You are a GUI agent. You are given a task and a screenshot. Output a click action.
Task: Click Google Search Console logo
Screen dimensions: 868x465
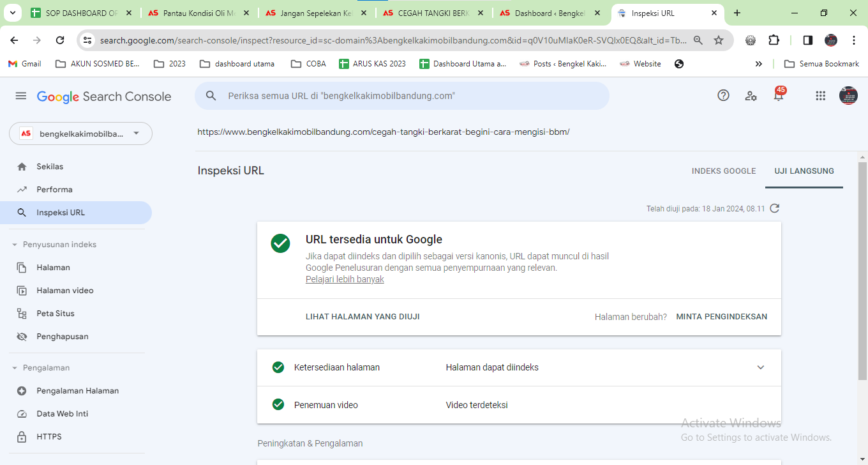(104, 96)
